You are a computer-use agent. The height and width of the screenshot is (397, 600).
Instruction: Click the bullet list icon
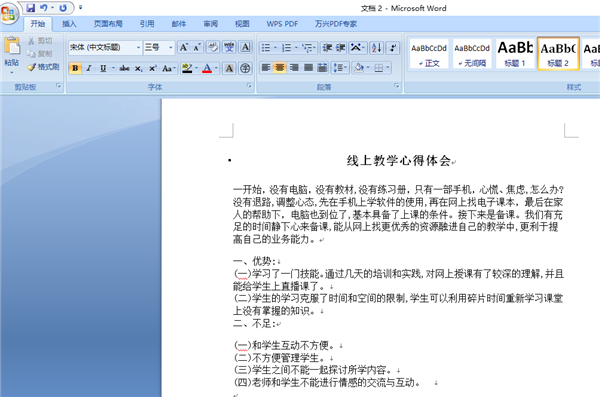pyautogui.click(x=266, y=48)
